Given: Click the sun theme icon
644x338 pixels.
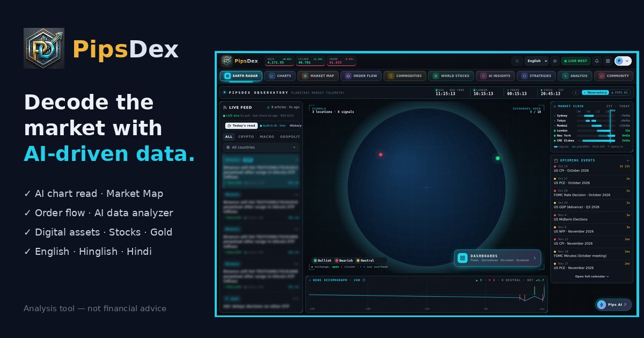Looking at the screenshot, I should pos(555,61).
